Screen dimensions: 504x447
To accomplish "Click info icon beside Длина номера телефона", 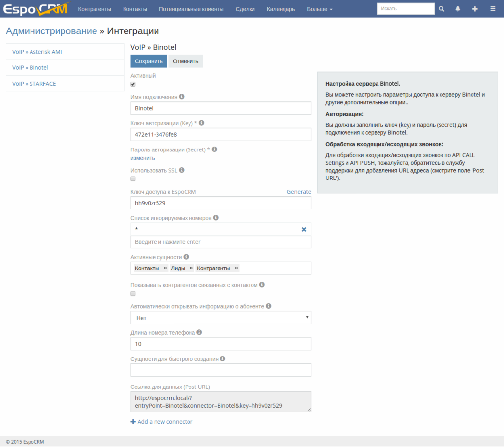I will pyautogui.click(x=199, y=332).
